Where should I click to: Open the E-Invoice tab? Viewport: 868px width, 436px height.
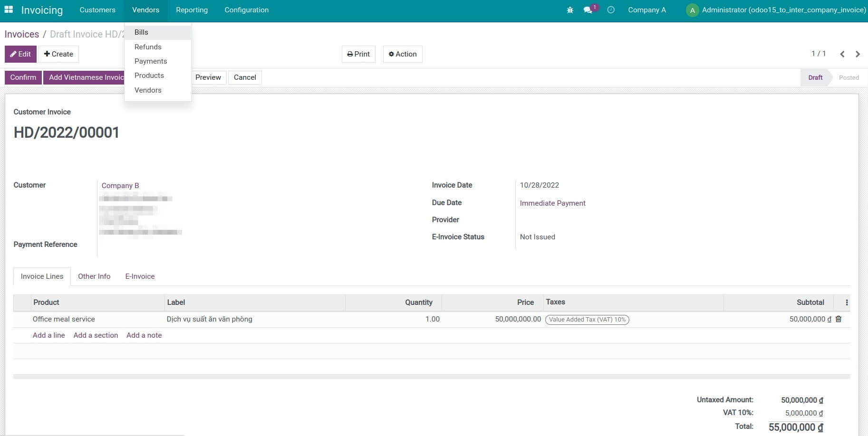(x=140, y=276)
